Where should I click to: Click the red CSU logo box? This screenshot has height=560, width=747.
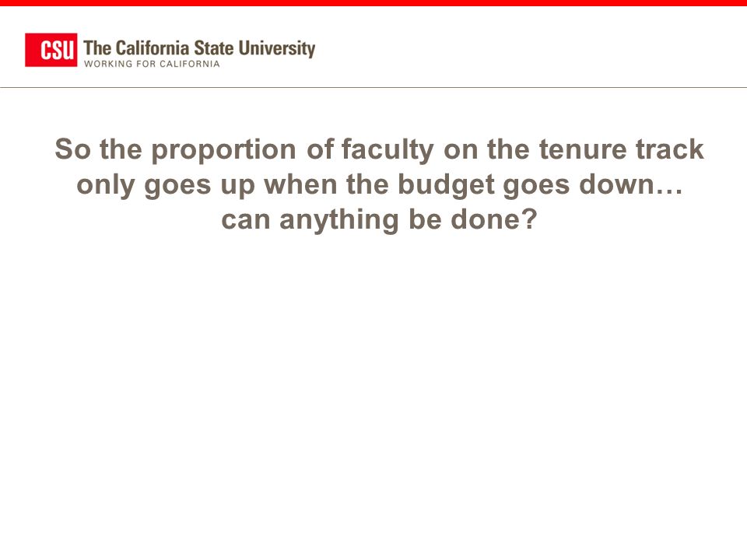[51, 50]
